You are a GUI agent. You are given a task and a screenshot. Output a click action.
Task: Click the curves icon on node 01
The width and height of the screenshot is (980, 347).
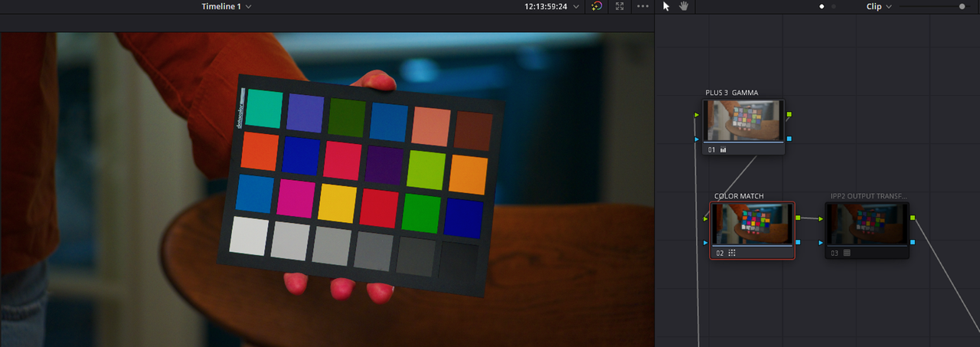click(724, 150)
